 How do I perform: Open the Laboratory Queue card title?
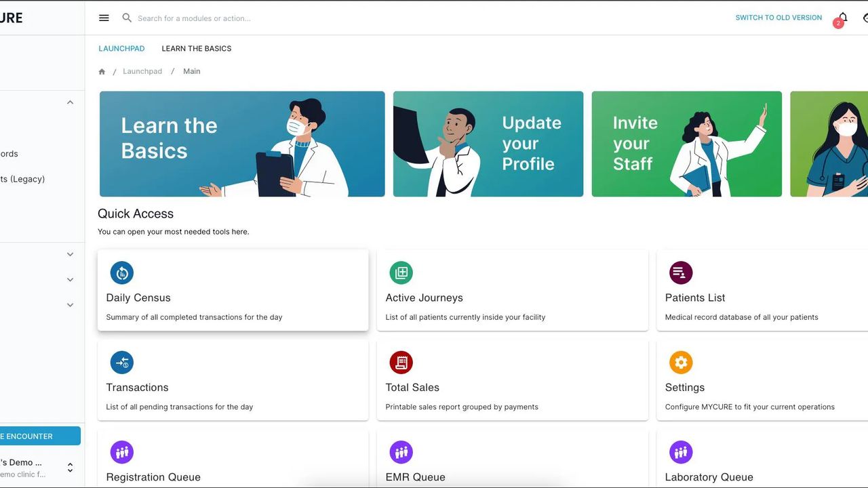709,477
